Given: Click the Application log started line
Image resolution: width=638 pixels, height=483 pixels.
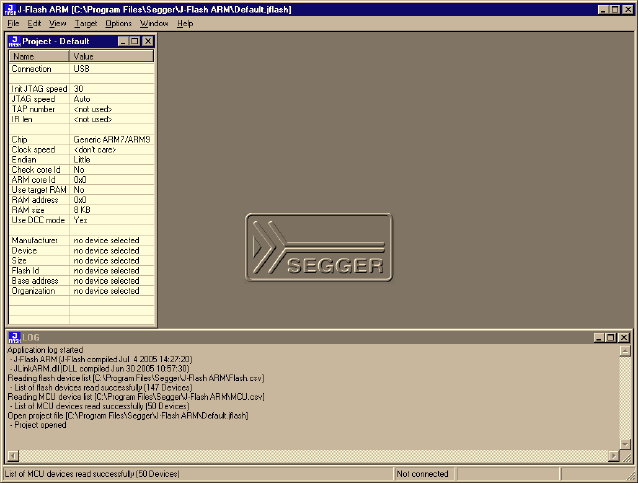Looking at the screenshot, I should click(45, 350).
